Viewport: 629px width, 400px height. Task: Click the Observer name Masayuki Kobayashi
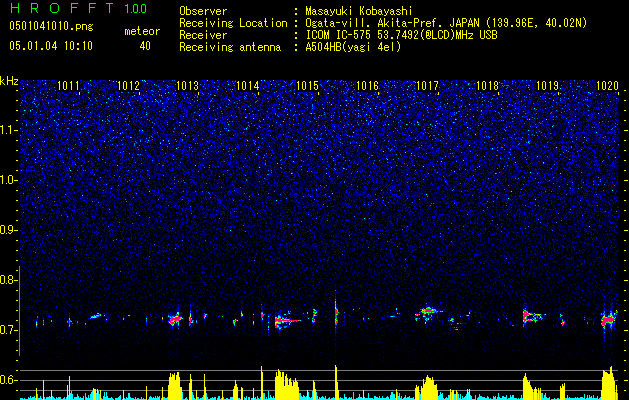click(359, 11)
